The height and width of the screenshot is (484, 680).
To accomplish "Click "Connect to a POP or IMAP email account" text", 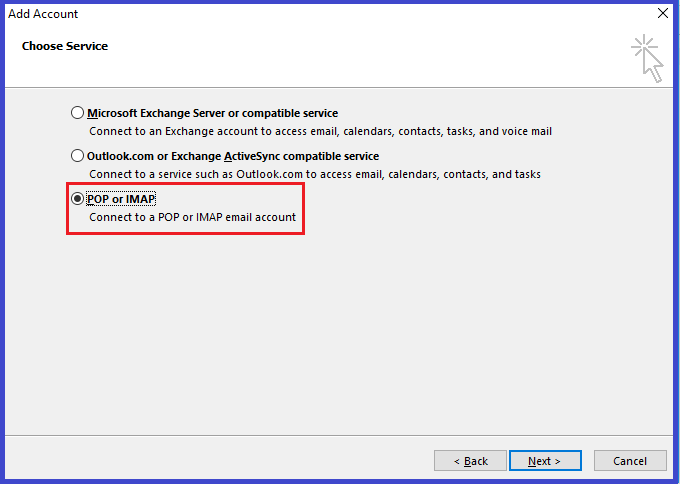I will [193, 217].
